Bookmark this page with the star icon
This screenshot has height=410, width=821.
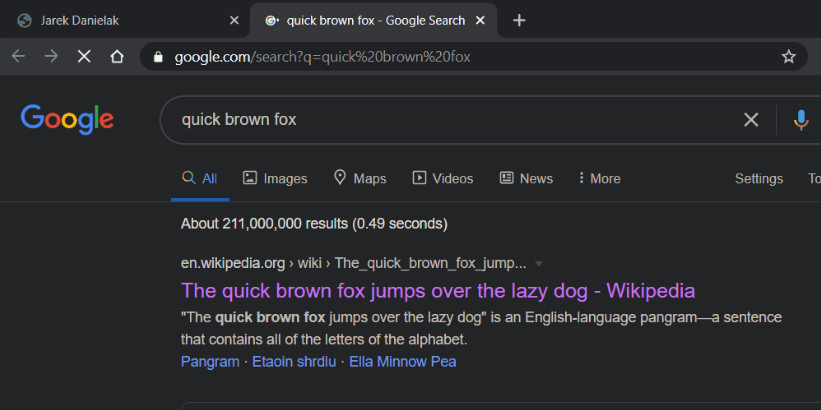pyautogui.click(x=789, y=57)
